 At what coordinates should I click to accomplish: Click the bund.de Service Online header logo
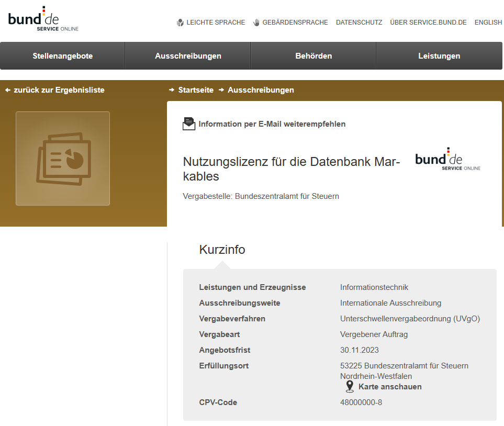click(43, 19)
